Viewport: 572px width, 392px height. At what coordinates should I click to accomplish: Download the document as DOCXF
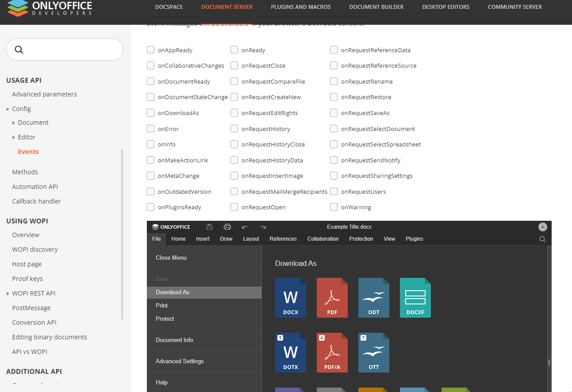click(x=415, y=298)
